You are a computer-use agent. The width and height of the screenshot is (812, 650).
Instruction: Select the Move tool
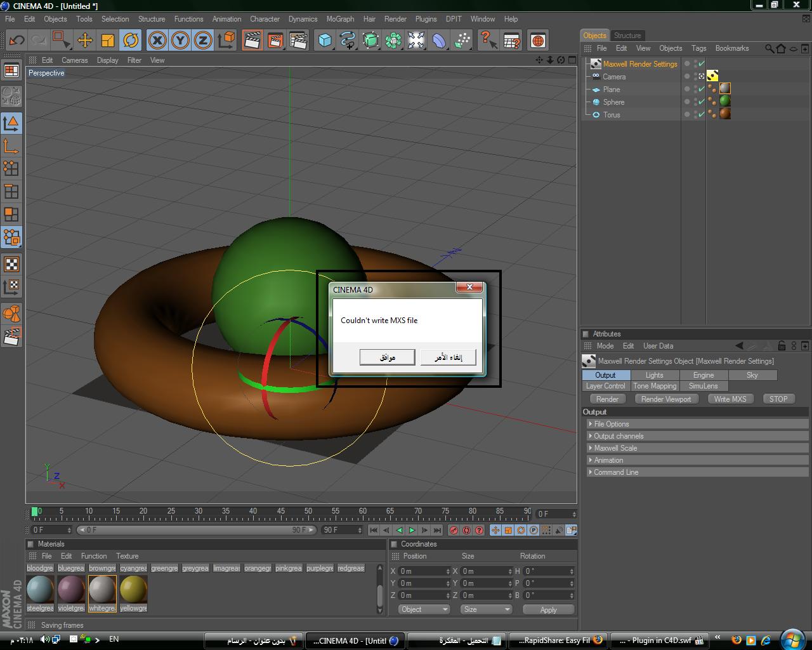[x=84, y=41]
